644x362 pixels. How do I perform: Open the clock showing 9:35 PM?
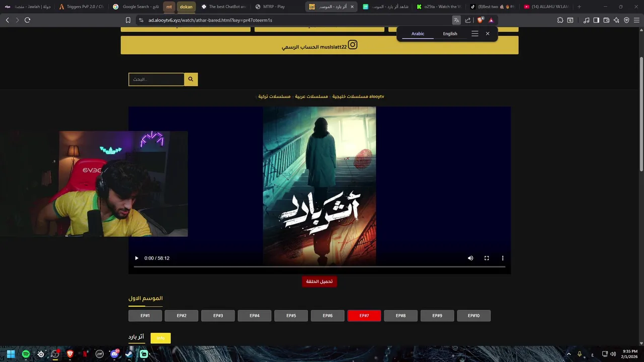point(630,354)
